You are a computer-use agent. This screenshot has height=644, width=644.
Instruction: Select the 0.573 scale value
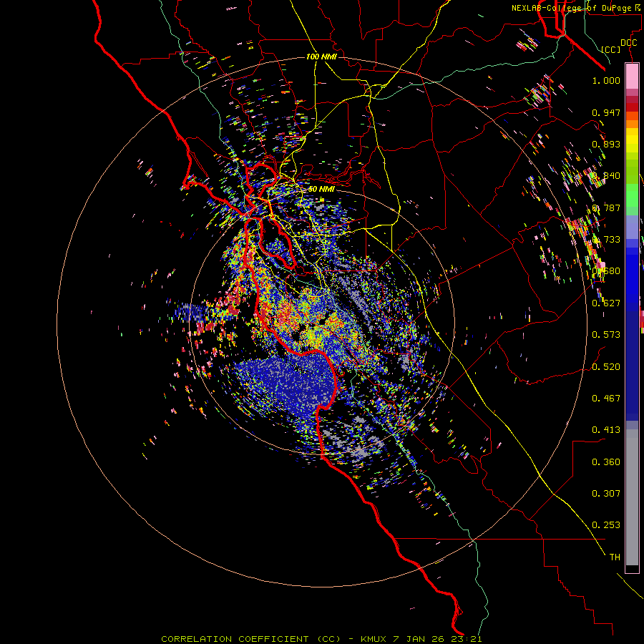pyautogui.click(x=606, y=335)
